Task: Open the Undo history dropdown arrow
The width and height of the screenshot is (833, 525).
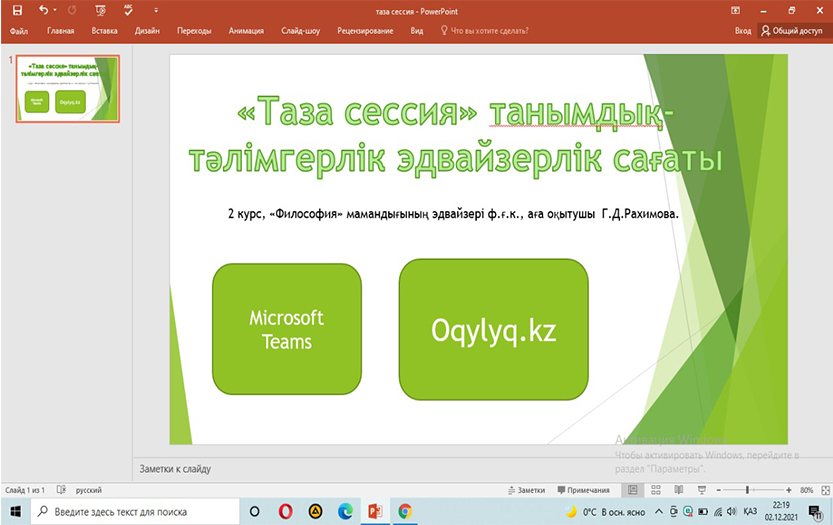Action: 54,10
